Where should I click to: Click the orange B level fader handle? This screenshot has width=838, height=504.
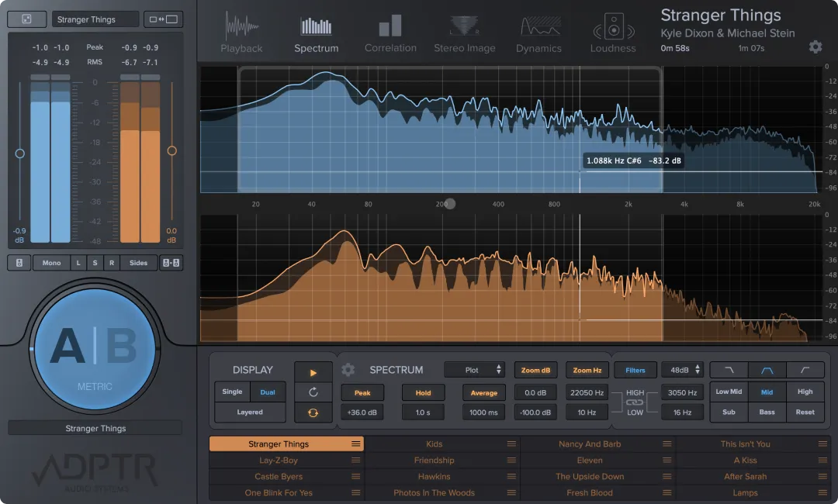[x=171, y=151]
